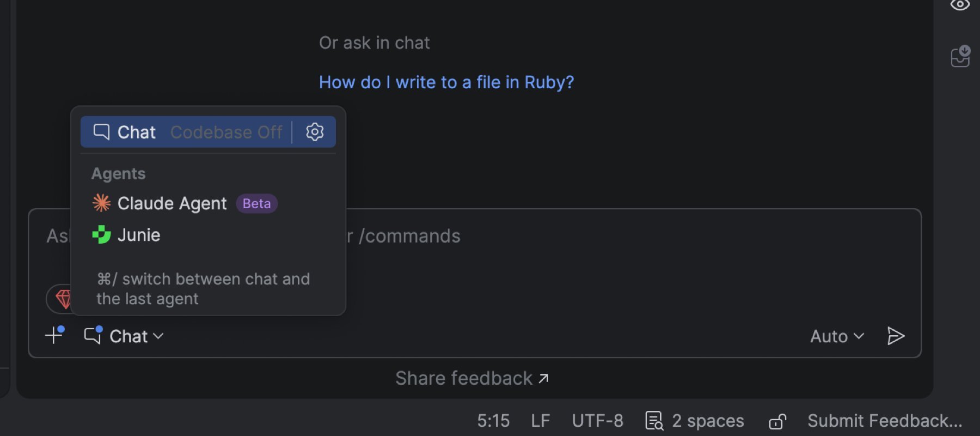This screenshot has width=980, height=436.
Task: Expand the Auto model selector dropdown
Action: [x=837, y=336]
